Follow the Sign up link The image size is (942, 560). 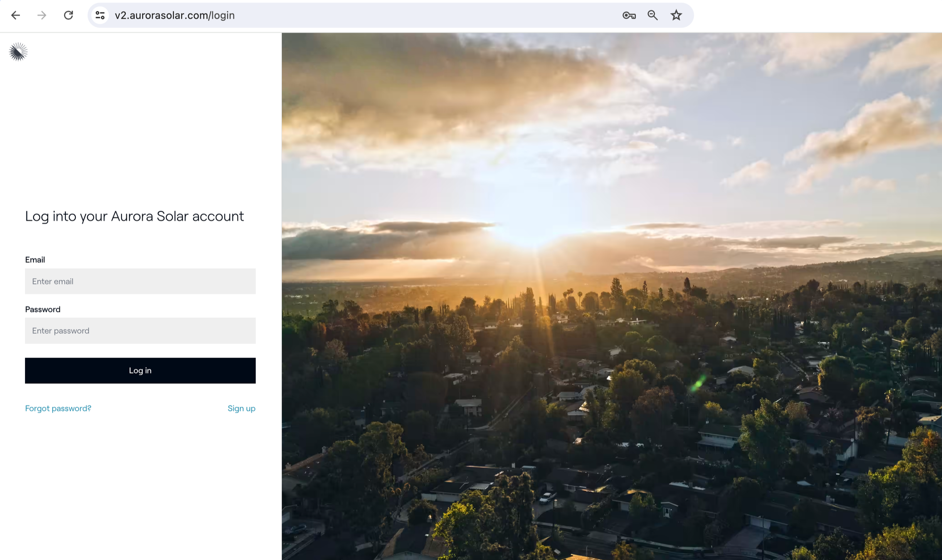pyautogui.click(x=241, y=408)
